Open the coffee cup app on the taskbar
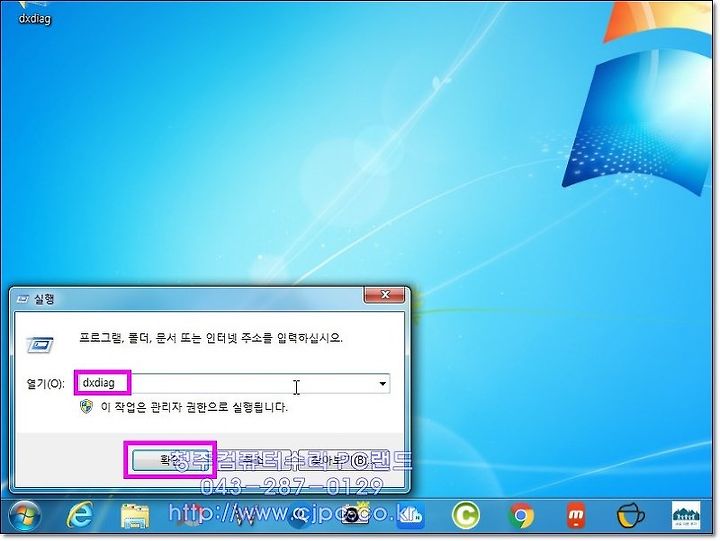 [x=630, y=516]
